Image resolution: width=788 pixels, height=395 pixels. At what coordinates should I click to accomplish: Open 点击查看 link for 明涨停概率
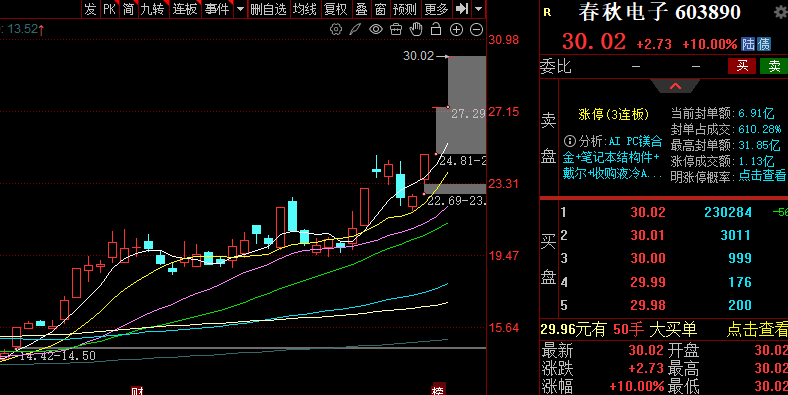point(762,176)
